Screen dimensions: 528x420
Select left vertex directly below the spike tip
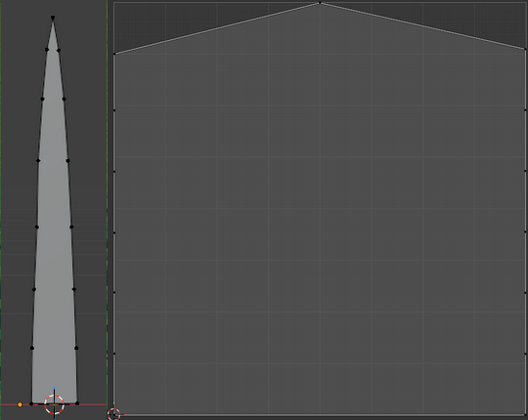tap(47, 50)
